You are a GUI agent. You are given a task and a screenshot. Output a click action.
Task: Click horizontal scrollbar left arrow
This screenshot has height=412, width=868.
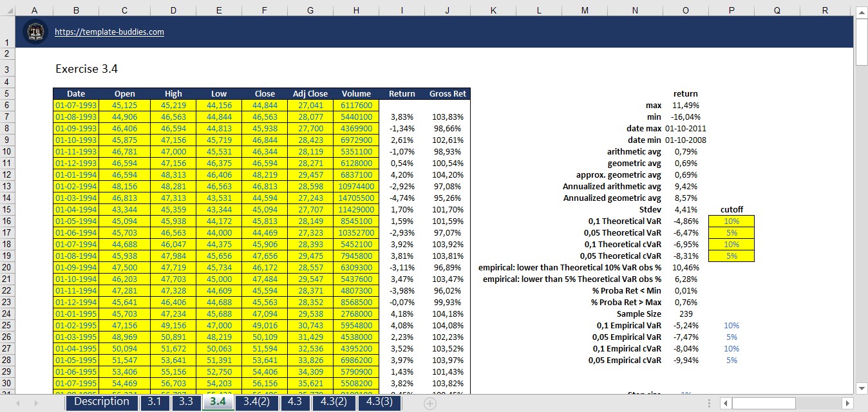tap(726, 404)
